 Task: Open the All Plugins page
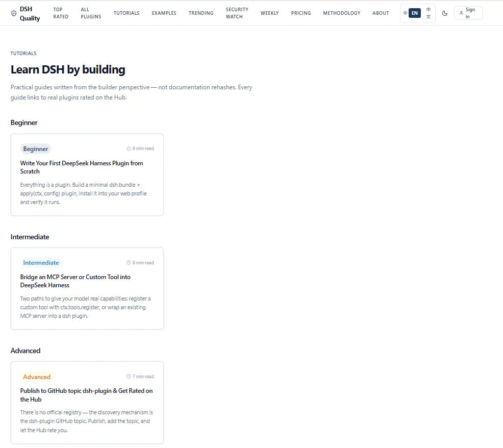pyautogui.click(x=91, y=13)
